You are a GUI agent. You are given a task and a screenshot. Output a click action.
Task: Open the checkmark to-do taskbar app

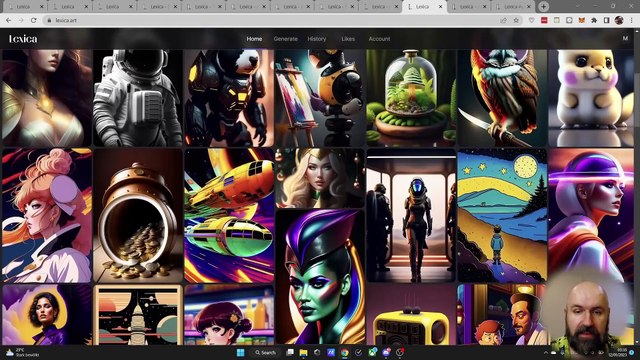(x=358, y=352)
